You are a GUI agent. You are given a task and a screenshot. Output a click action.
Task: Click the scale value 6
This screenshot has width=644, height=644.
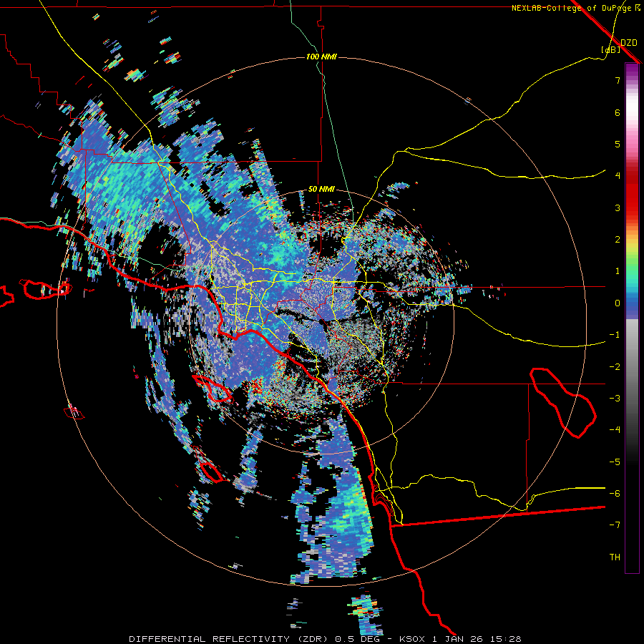pos(618,112)
